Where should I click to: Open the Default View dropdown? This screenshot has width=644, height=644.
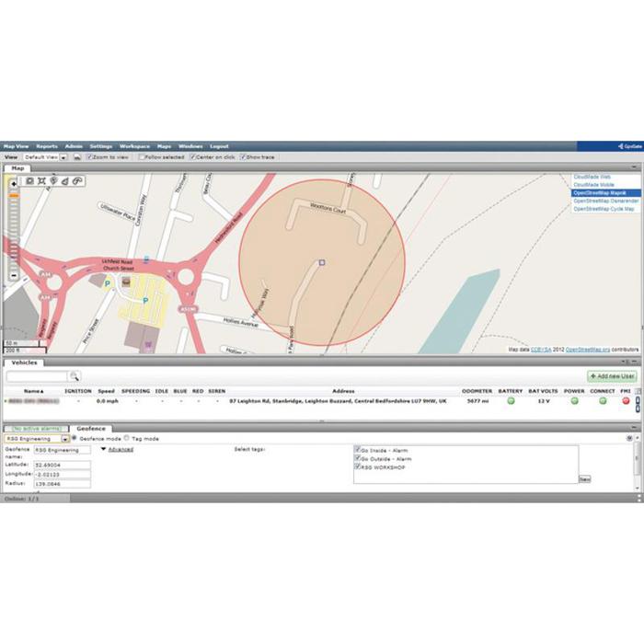[x=63, y=157]
